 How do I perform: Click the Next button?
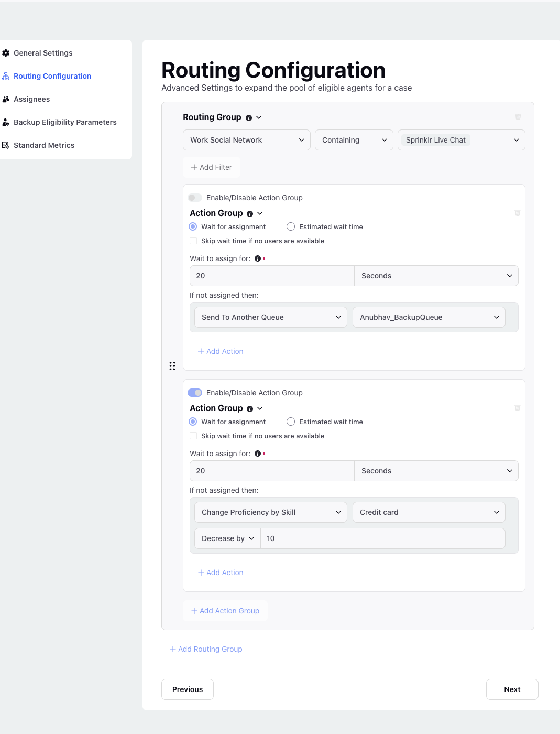(512, 689)
